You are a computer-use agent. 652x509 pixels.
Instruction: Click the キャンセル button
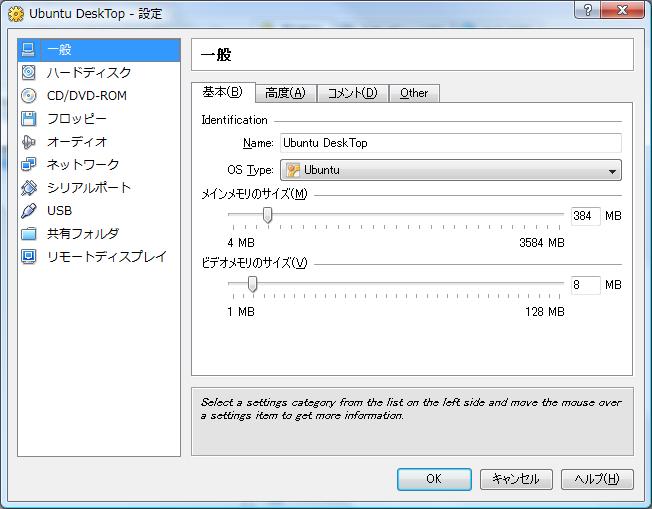[x=516, y=479]
